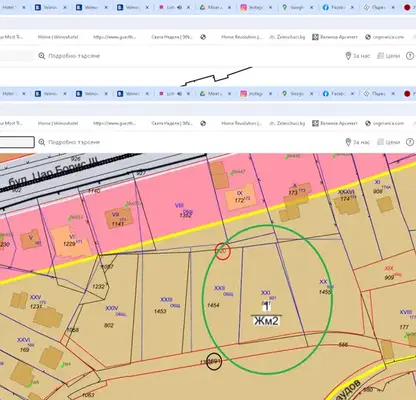
Task: Click the magnifier icon beside the outlined search box
Action: point(42,142)
